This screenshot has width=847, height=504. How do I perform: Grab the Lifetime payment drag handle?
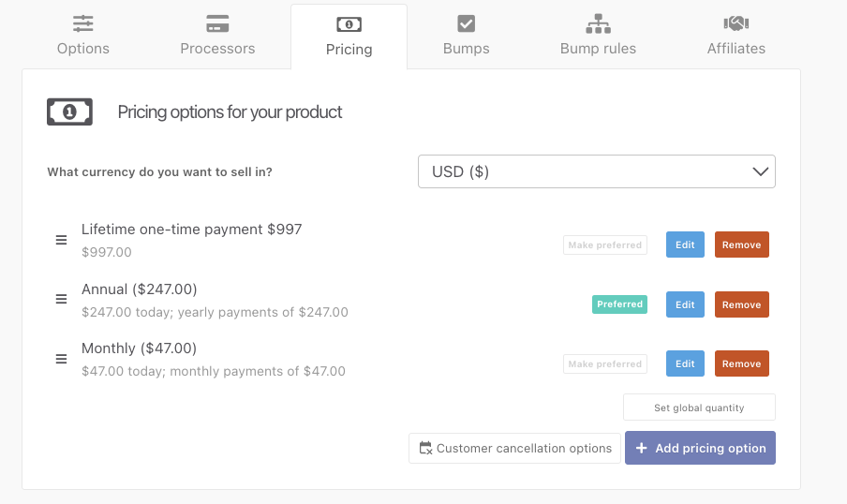(x=61, y=240)
